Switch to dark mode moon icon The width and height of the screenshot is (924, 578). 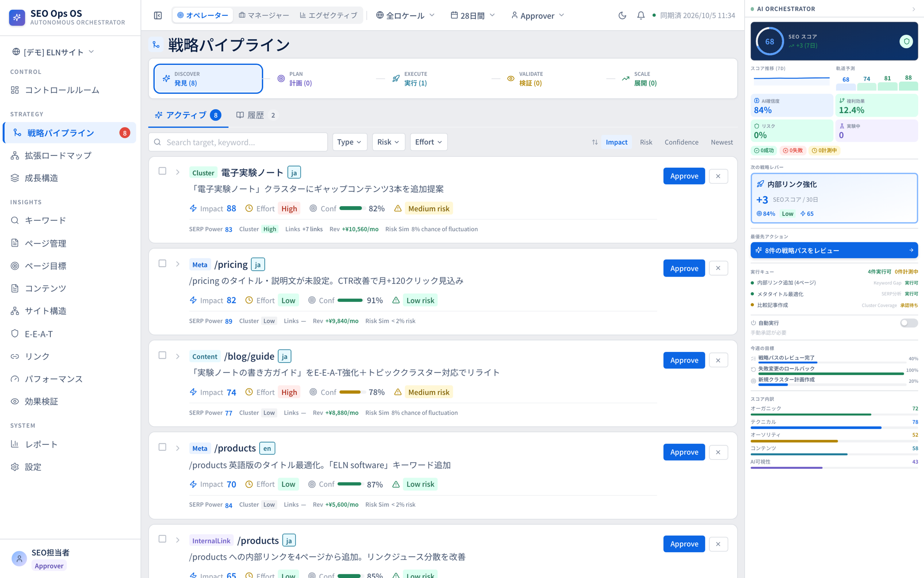[x=622, y=15]
